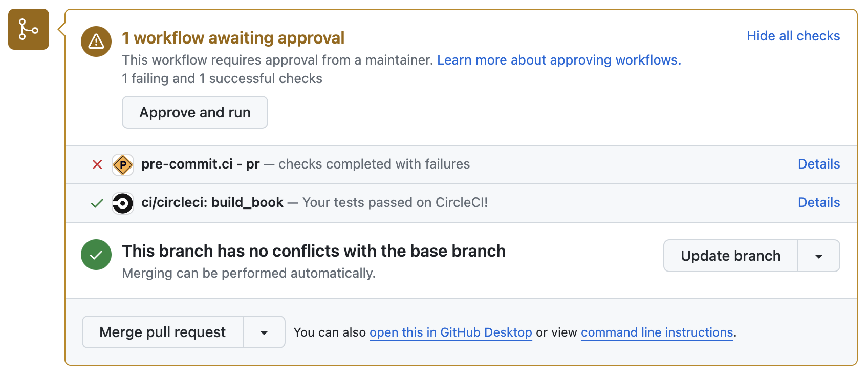
Task: Open Learn more about approving workflows
Action: tap(559, 60)
